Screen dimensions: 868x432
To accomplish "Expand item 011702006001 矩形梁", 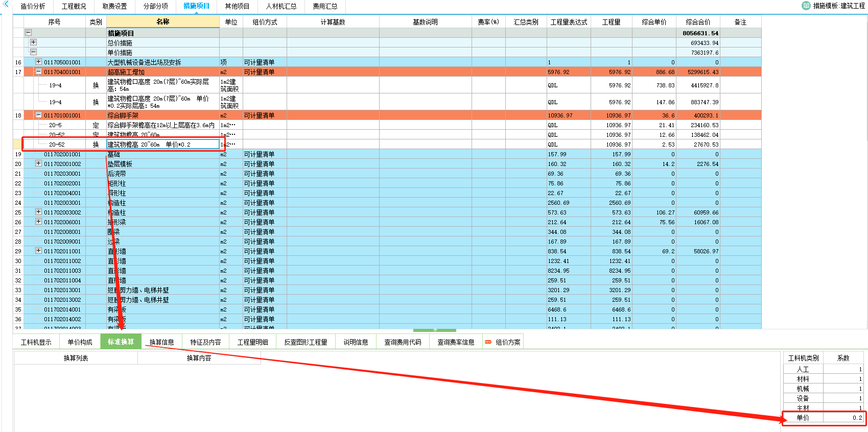I will click(x=38, y=222).
